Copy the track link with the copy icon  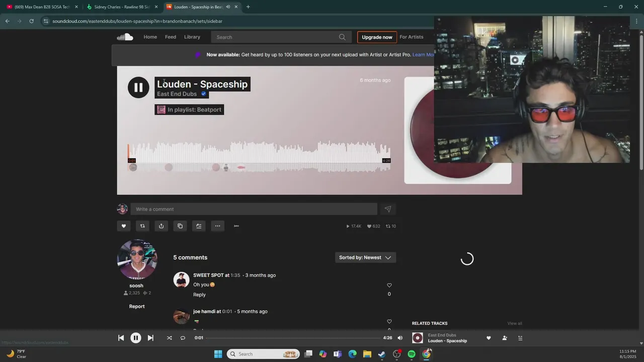pos(180,226)
